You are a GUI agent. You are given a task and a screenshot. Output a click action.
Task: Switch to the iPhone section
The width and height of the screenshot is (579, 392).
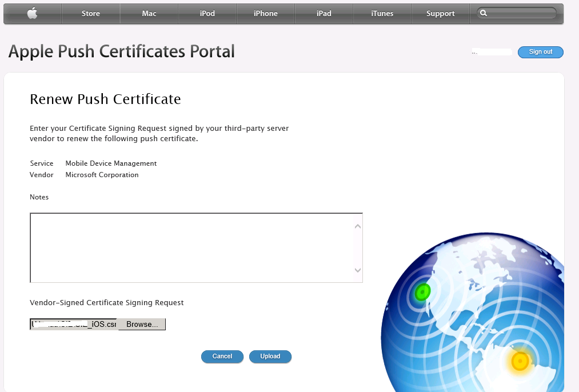tap(265, 13)
